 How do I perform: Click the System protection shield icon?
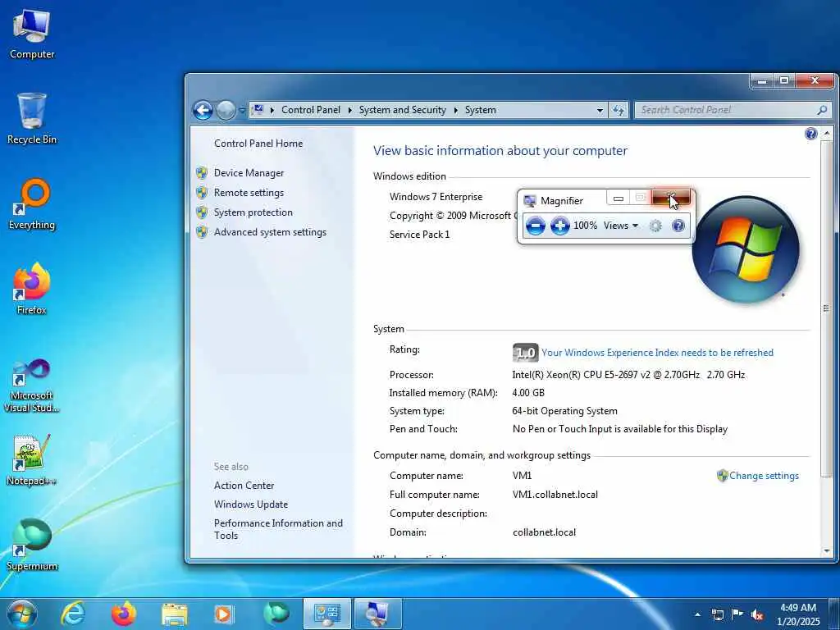click(x=202, y=212)
